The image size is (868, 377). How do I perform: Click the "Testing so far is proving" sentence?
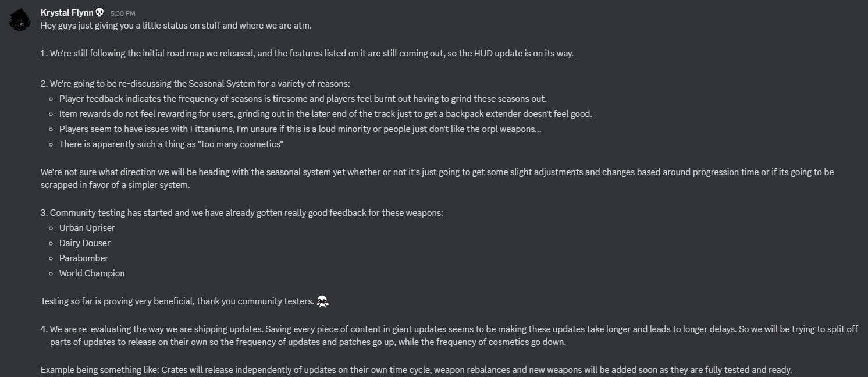pos(177,301)
